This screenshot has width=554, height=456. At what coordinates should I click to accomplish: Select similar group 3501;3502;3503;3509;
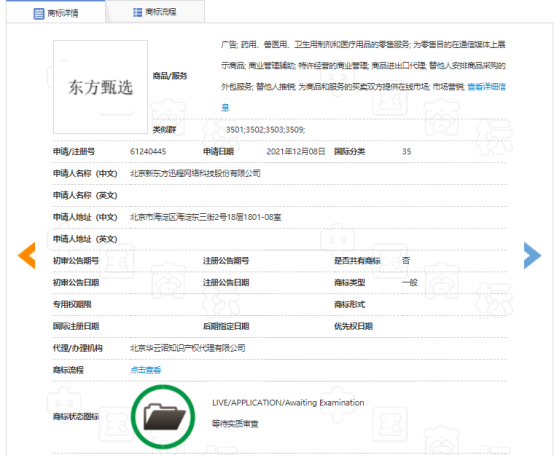coord(265,130)
